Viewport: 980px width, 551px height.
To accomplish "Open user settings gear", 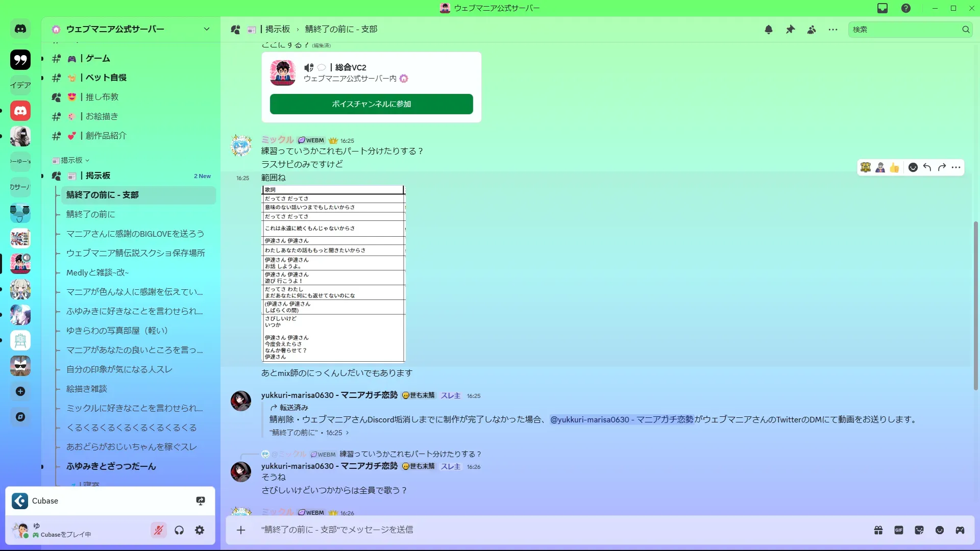I will tap(200, 531).
